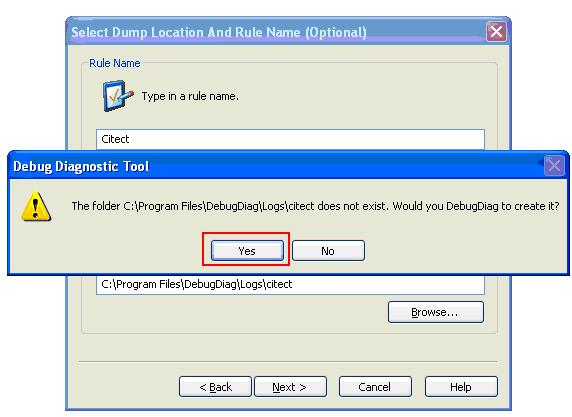Close the Debug Diagnostic Tool message box
Screen dimensions: 572x417
click(x=554, y=166)
